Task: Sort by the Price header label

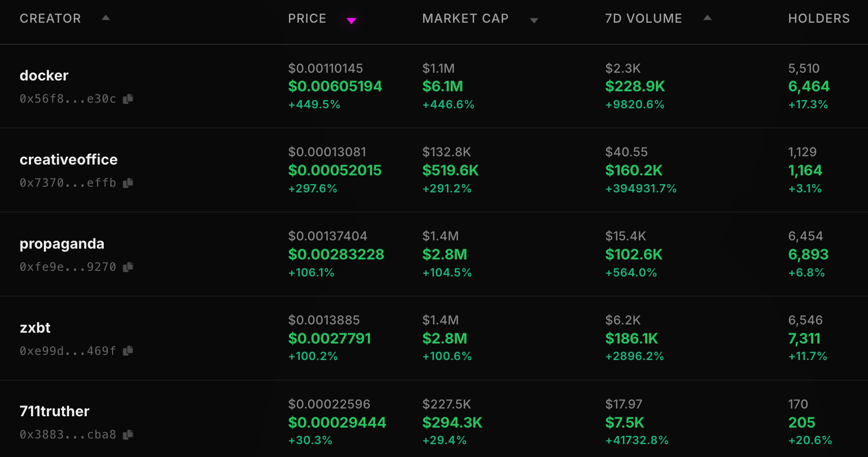Action: 307,19
